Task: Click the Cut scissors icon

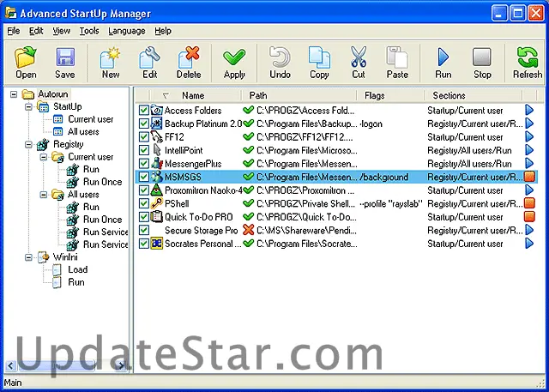Action: coord(359,57)
